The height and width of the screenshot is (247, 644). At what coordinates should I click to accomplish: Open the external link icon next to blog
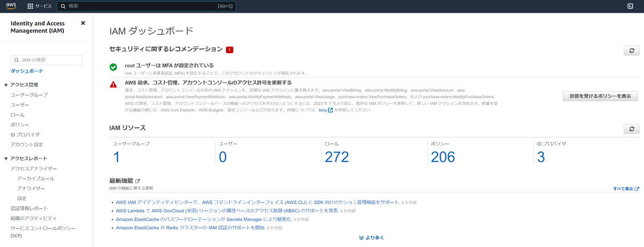click(331, 110)
